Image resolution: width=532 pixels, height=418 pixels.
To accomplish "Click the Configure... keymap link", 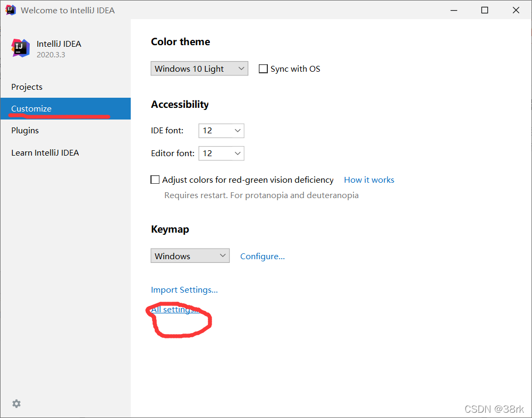I will point(262,257).
